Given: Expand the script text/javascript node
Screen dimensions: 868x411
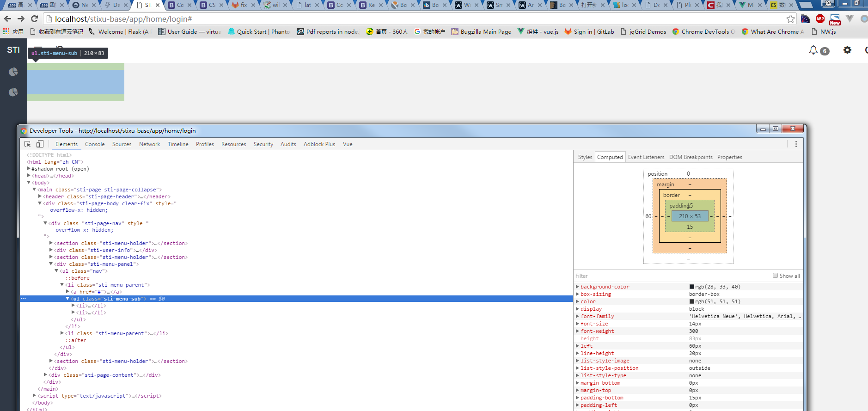Looking at the screenshot, I should tap(34, 396).
